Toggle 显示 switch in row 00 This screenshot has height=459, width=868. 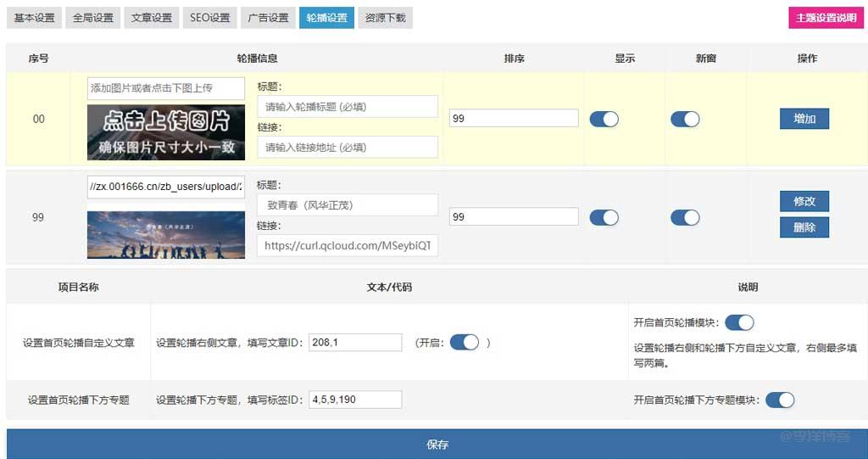click(x=604, y=119)
